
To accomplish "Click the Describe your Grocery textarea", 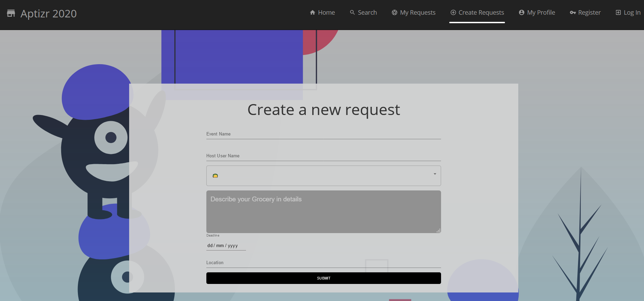I will pos(324,212).
